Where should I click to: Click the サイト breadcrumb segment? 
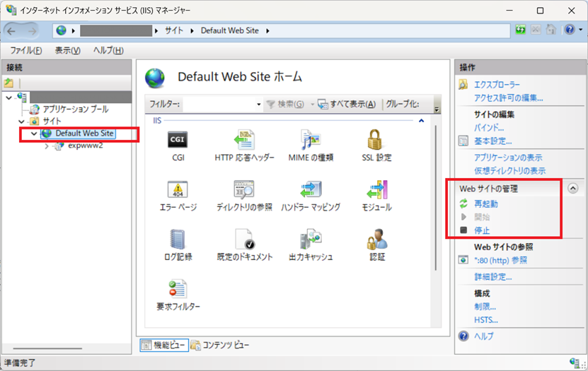coord(174,30)
